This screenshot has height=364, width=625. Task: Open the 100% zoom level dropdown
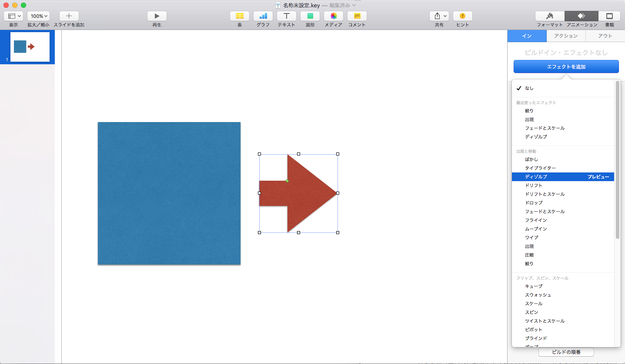(39, 16)
